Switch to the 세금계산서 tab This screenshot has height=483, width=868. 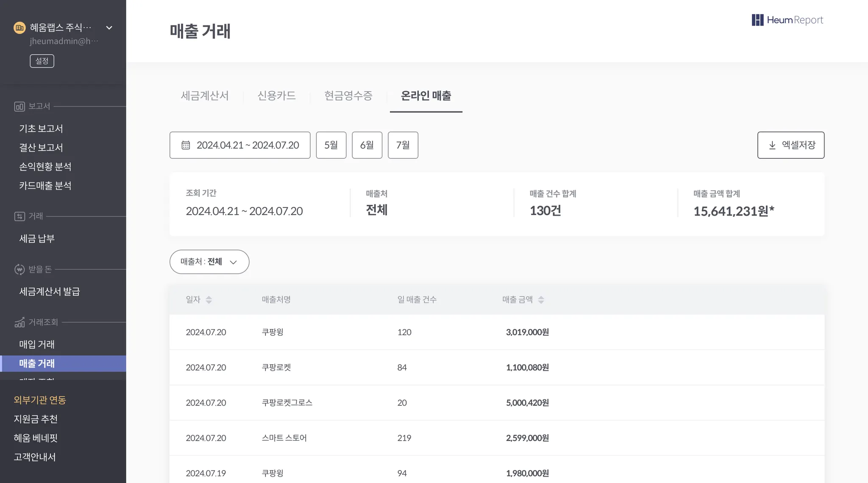click(205, 96)
